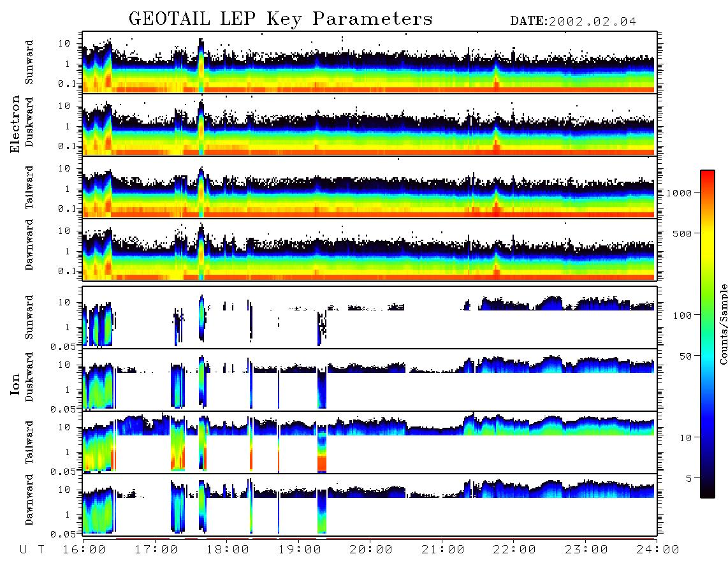Click the 21:00 time axis label

[x=443, y=550]
